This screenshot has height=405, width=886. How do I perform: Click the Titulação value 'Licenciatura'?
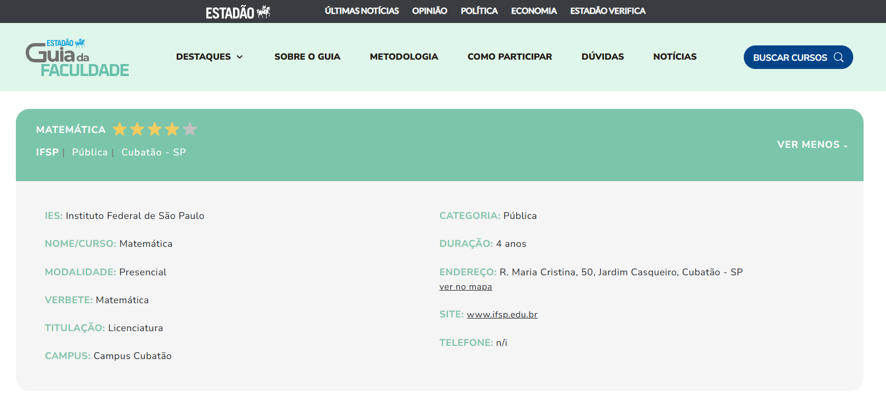pyautogui.click(x=136, y=328)
